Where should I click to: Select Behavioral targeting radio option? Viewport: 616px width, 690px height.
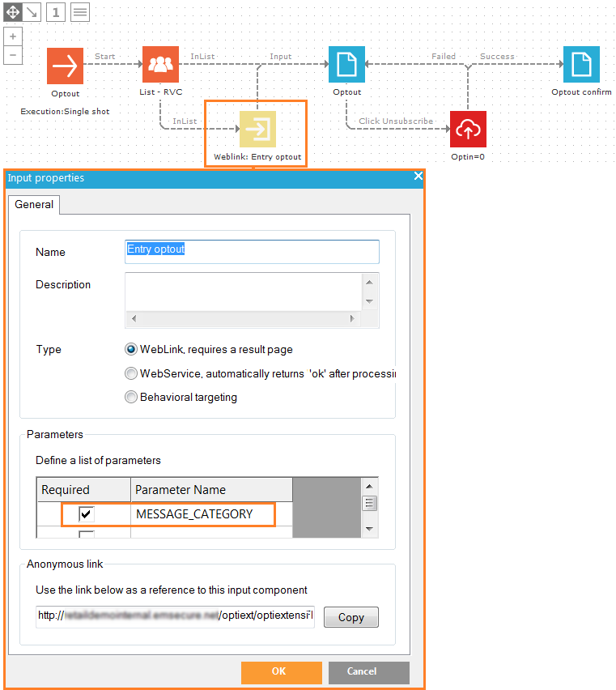131,397
